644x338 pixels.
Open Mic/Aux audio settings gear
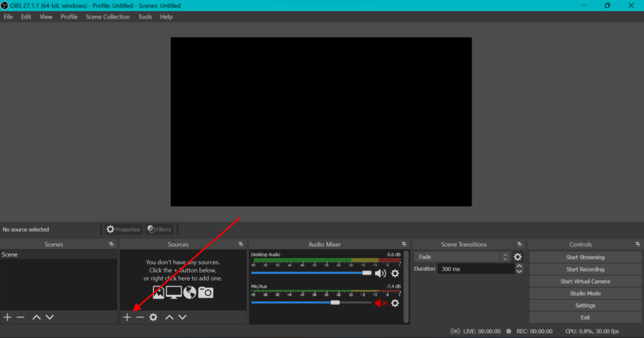pos(395,303)
